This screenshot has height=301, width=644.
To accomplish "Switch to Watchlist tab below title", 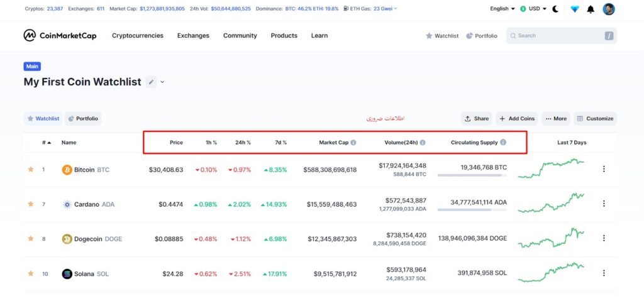I will coord(43,119).
